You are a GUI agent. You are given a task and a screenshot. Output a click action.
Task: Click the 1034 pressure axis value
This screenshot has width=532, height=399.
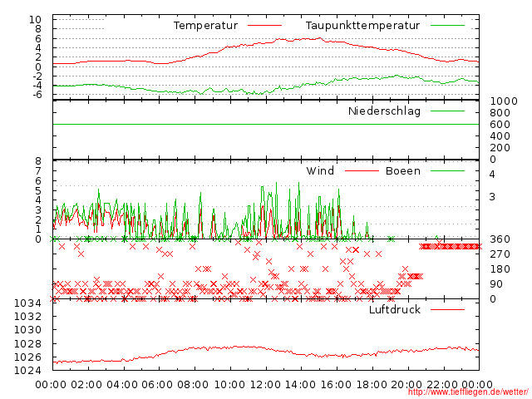click(27, 303)
